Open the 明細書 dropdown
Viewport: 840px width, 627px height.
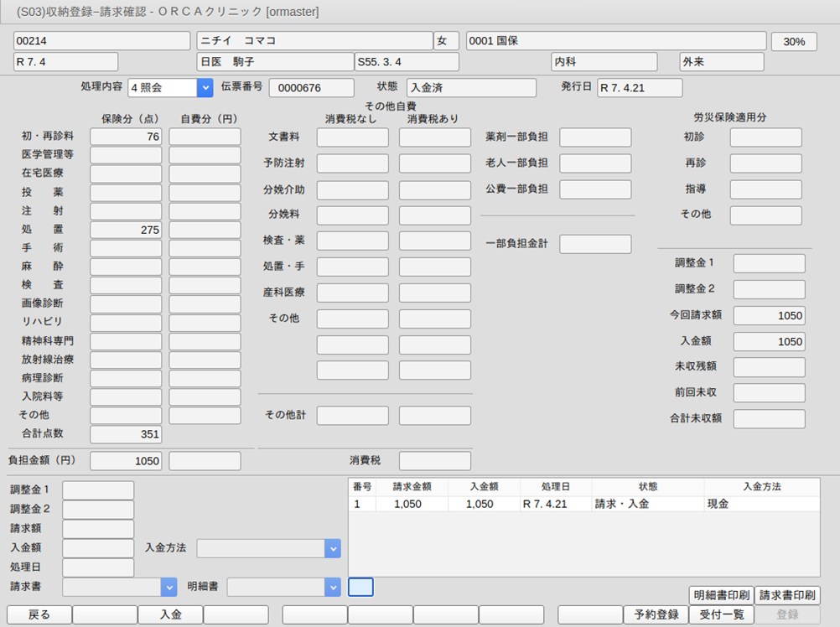[333, 587]
